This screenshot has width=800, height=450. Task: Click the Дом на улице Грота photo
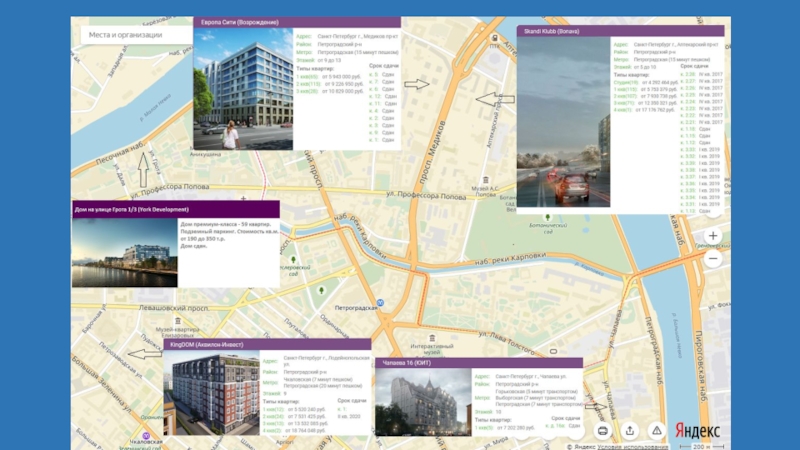[x=124, y=253]
